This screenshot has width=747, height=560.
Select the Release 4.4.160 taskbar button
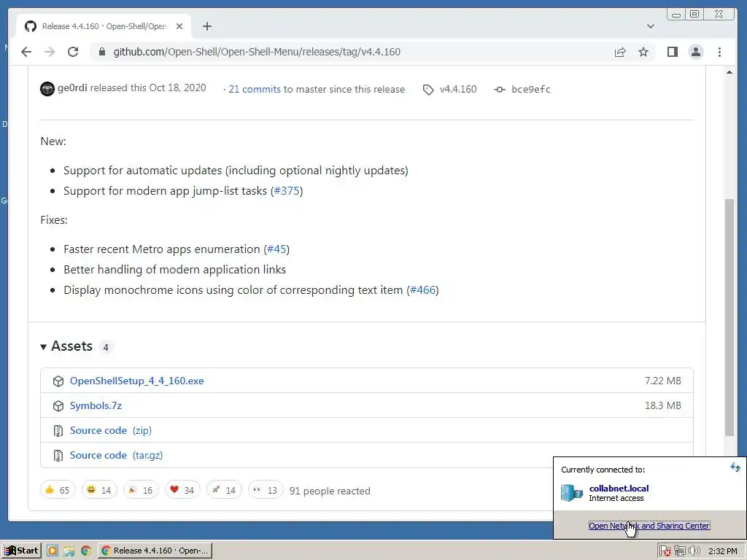click(x=155, y=551)
